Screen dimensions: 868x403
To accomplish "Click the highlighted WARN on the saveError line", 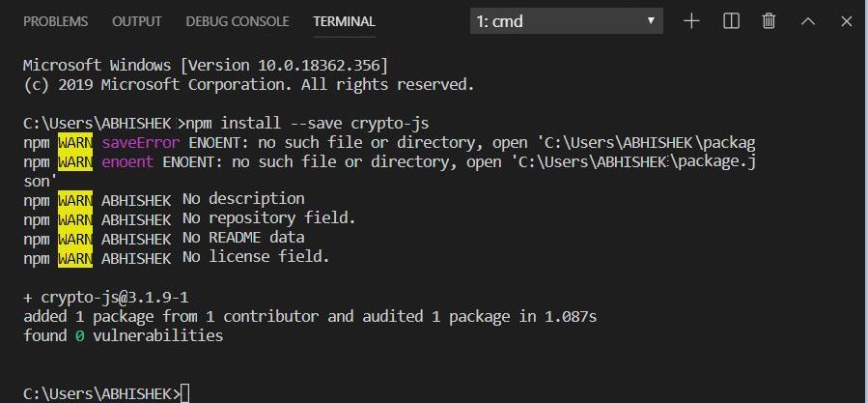I will [71, 143].
